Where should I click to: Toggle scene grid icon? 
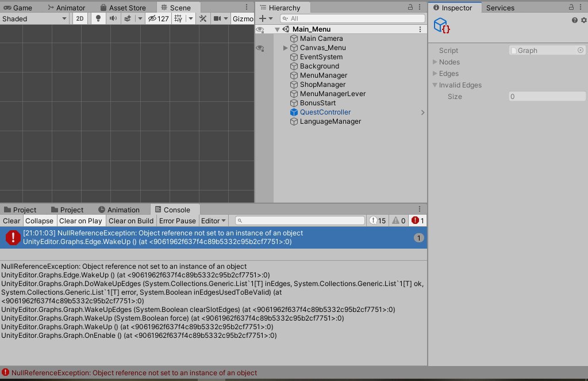[179, 18]
